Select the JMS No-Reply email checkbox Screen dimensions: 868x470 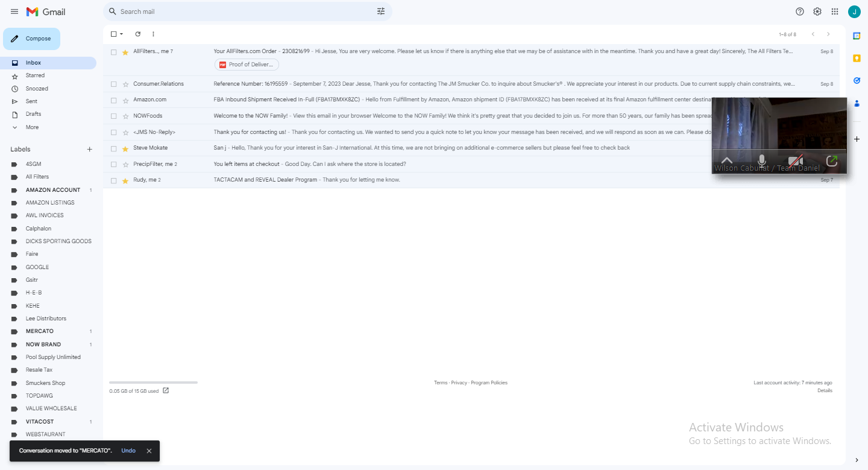(x=113, y=132)
